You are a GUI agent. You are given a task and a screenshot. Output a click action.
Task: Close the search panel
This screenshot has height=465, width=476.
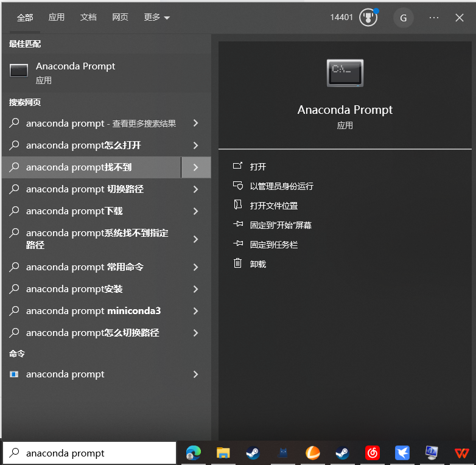tap(460, 18)
